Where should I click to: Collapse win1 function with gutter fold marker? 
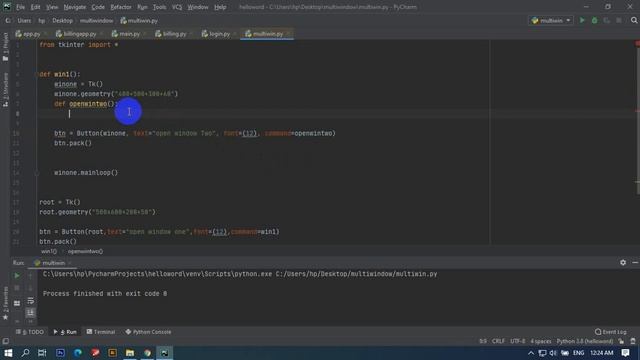click(37, 74)
